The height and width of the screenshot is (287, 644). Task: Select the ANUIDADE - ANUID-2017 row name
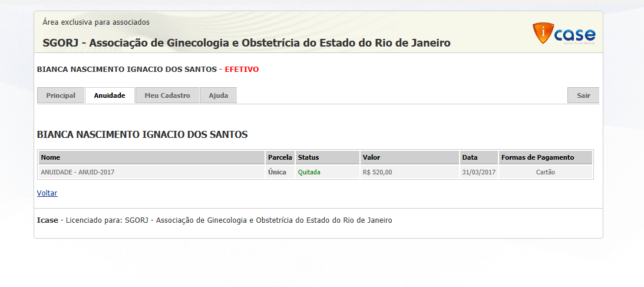tap(77, 172)
